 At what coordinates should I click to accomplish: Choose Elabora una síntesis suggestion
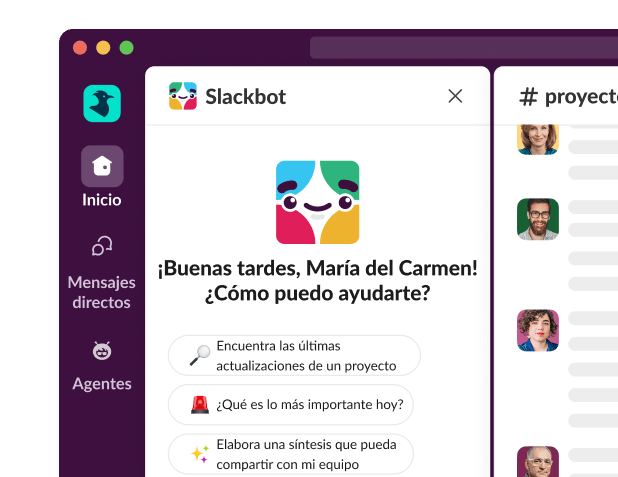[291, 454]
